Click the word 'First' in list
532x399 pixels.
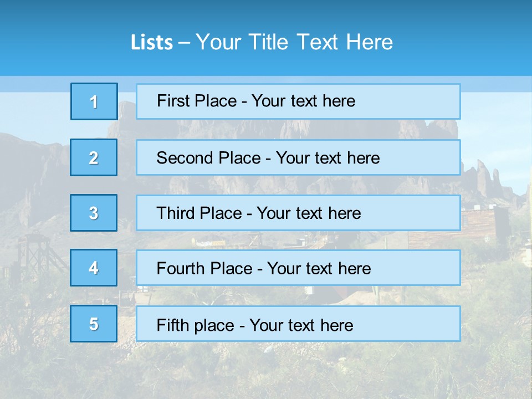pyautogui.click(x=173, y=101)
